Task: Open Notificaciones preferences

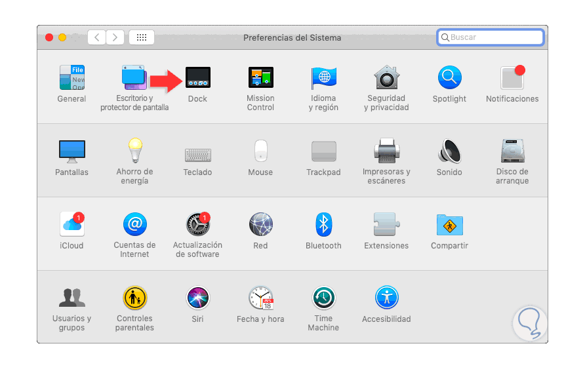Action: coord(513,77)
